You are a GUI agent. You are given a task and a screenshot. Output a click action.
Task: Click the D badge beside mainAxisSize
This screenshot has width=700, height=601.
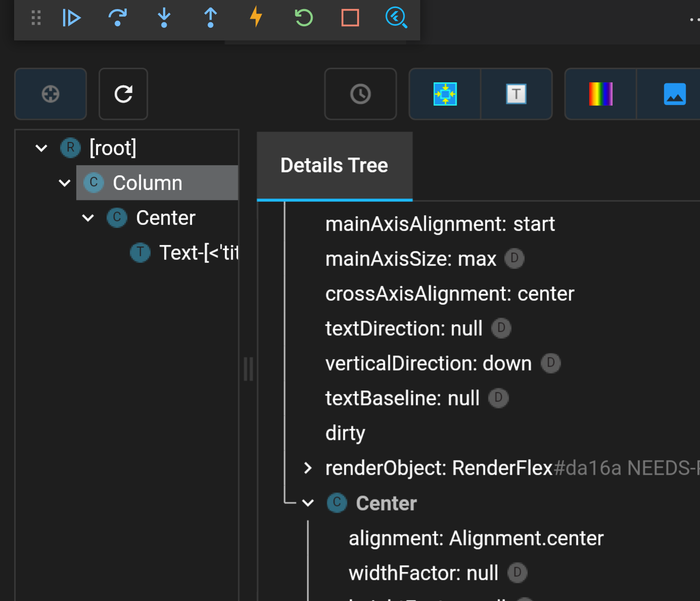point(514,259)
